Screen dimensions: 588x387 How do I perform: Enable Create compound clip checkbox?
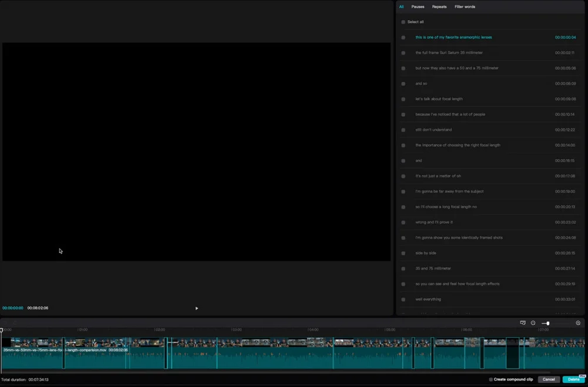[x=490, y=379]
